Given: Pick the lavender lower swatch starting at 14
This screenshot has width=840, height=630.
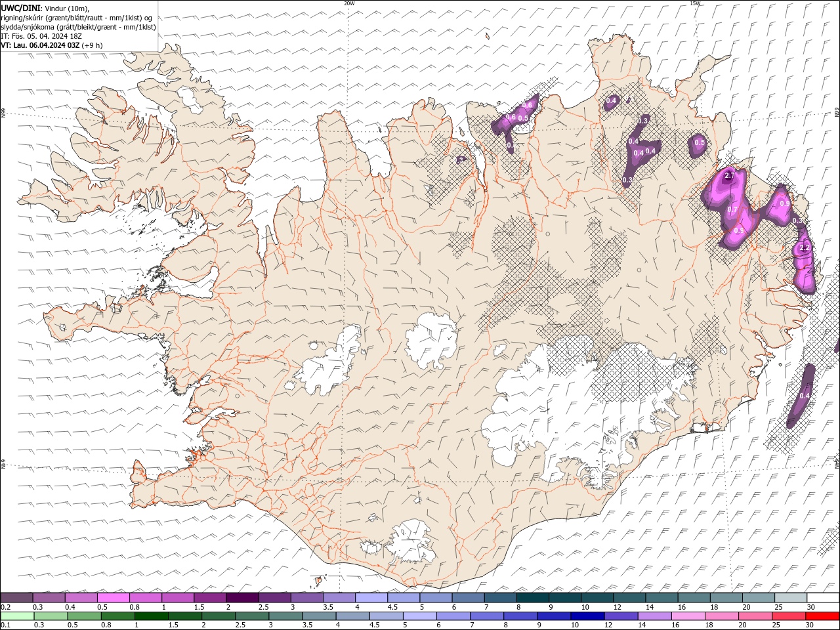Looking at the screenshot, I should (x=654, y=616).
